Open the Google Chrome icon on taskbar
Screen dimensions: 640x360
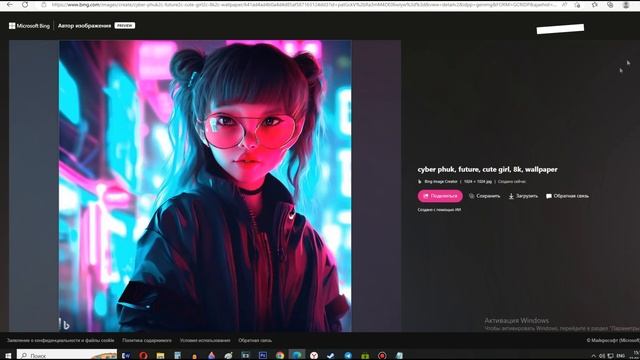[280, 356]
